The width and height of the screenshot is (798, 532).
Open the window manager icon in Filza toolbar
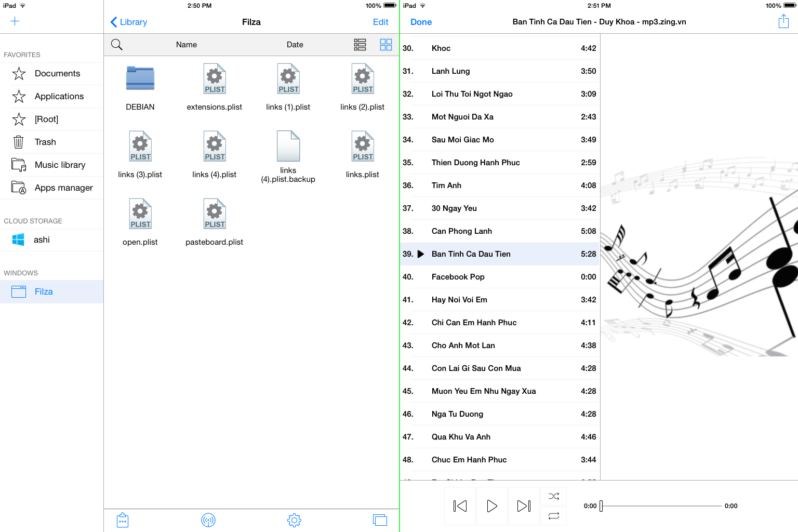[380, 520]
